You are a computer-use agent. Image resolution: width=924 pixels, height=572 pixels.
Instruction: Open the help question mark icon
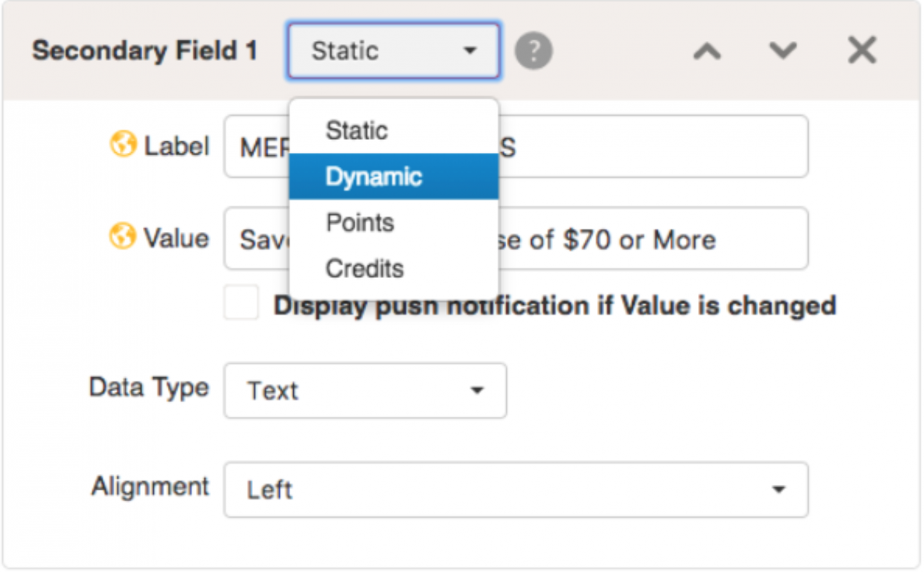coord(533,51)
